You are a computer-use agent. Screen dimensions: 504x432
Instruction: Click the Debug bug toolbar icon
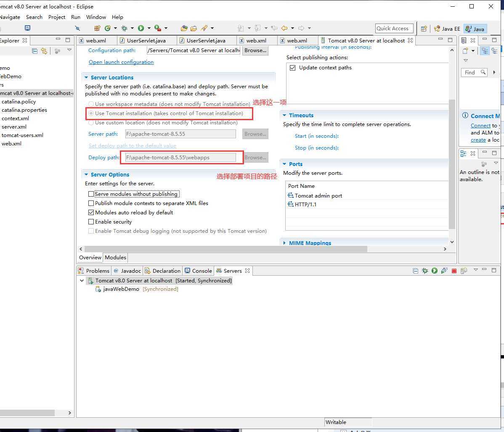[124, 28]
